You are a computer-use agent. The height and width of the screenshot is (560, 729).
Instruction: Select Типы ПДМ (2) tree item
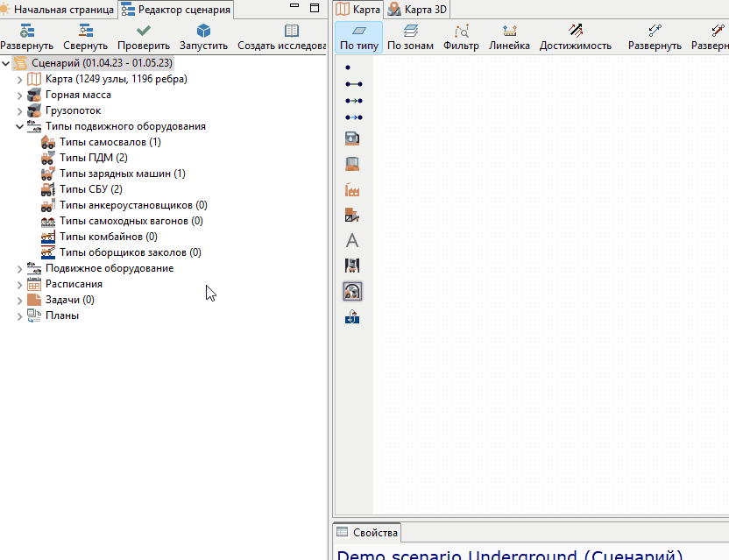point(94,158)
